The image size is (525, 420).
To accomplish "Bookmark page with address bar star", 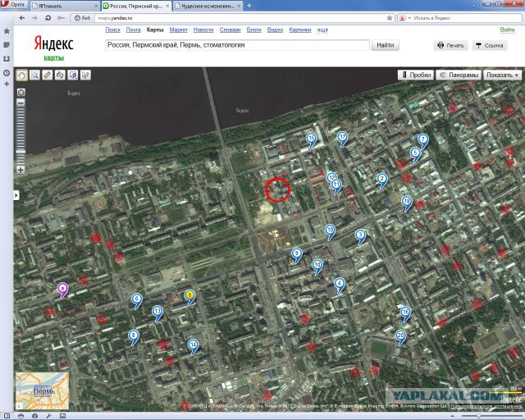I will pyautogui.click(x=390, y=18).
